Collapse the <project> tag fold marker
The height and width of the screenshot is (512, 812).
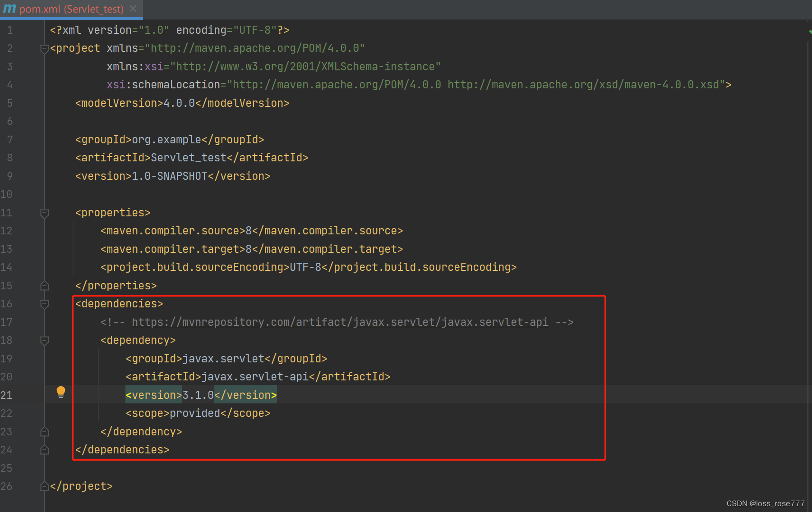(x=44, y=49)
